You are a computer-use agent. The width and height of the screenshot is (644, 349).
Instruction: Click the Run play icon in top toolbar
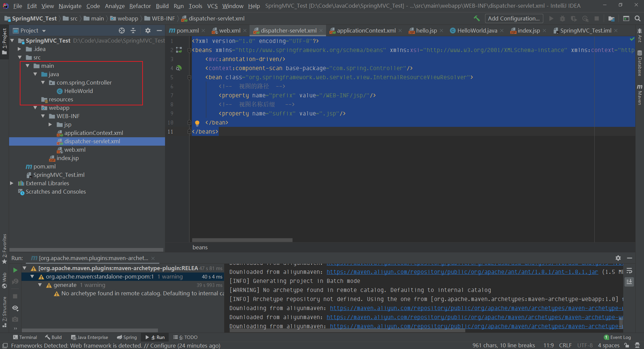click(x=551, y=18)
